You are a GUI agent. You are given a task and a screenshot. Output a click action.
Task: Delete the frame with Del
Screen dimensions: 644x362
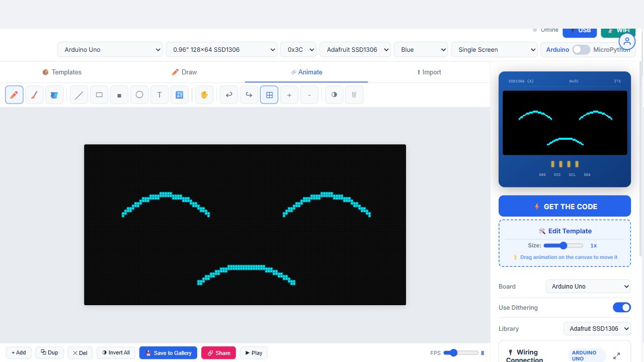pyautogui.click(x=79, y=353)
